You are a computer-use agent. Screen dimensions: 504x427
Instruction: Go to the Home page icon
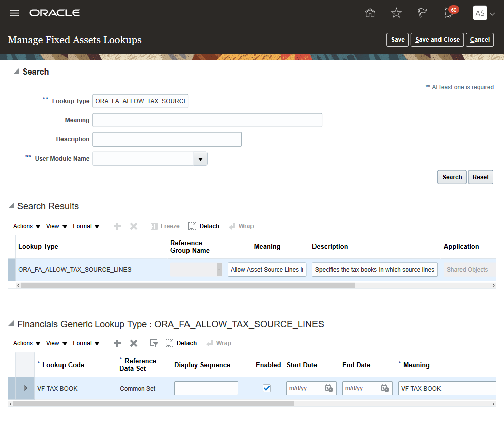(x=370, y=13)
